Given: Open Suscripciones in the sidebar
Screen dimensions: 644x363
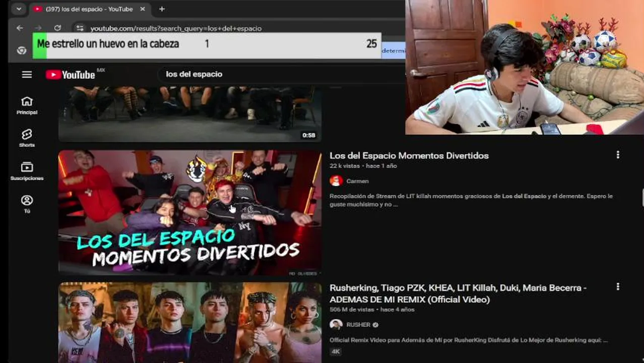Looking at the screenshot, I should tap(27, 171).
